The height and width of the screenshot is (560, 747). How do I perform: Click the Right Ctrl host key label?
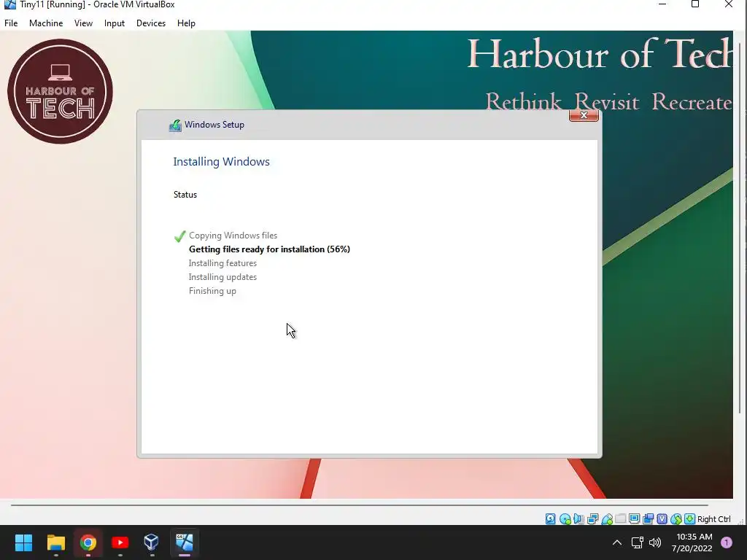tap(713, 519)
